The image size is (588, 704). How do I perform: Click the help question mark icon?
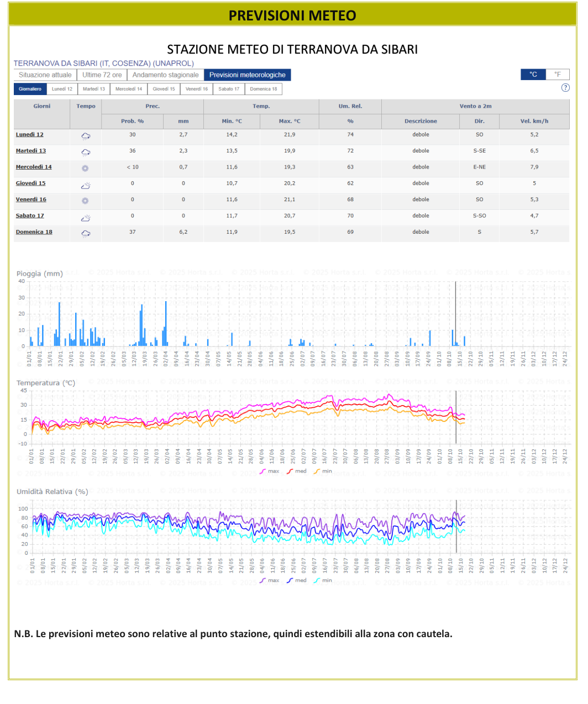565,88
